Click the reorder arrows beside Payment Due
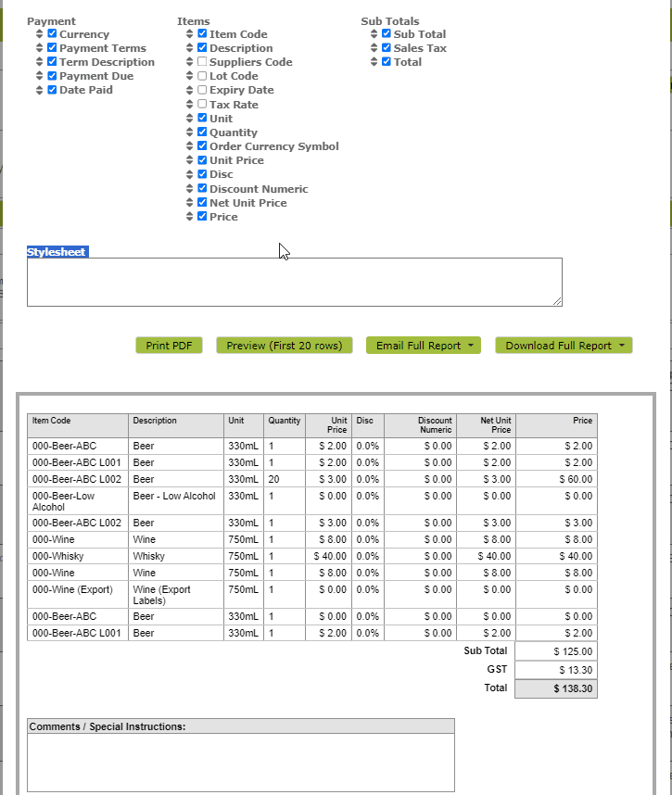 [x=40, y=76]
